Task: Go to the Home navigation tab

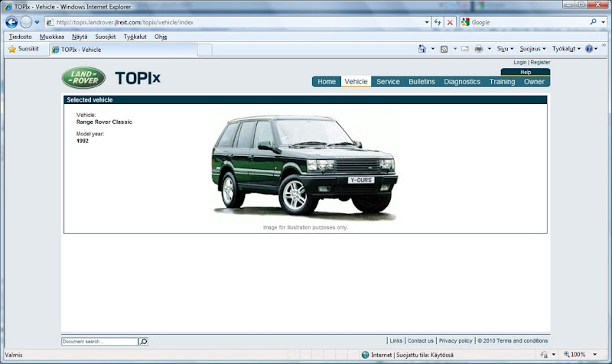Action: pos(327,82)
